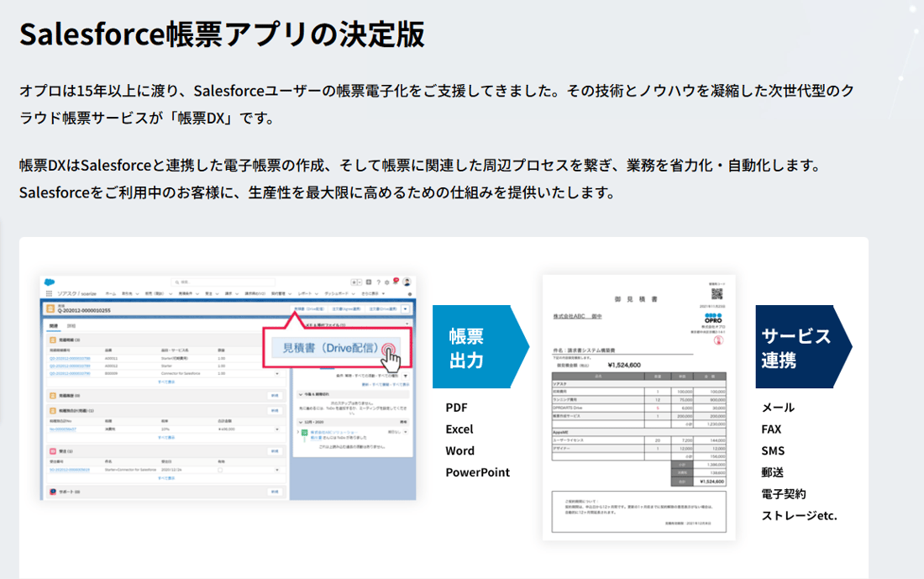Click the large ¥1,524,600 quote amount
The height and width of the screenshot is (579, 924).
tap(624, 365)
